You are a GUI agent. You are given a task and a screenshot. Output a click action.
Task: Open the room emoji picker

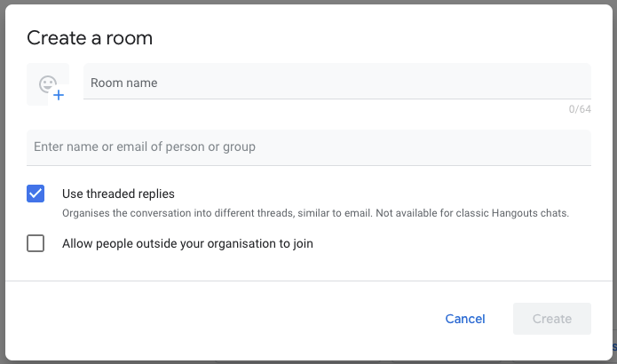click(x=48, y=84)
